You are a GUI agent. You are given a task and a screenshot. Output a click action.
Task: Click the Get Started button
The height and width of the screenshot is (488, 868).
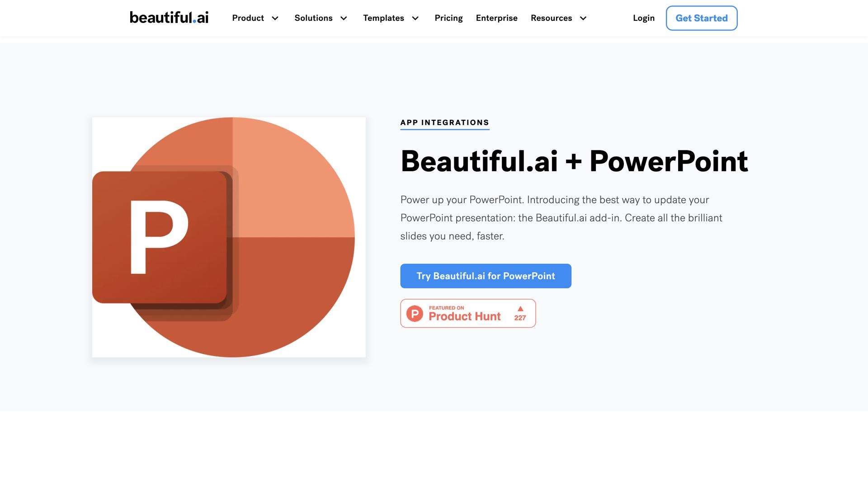point(701,18)
